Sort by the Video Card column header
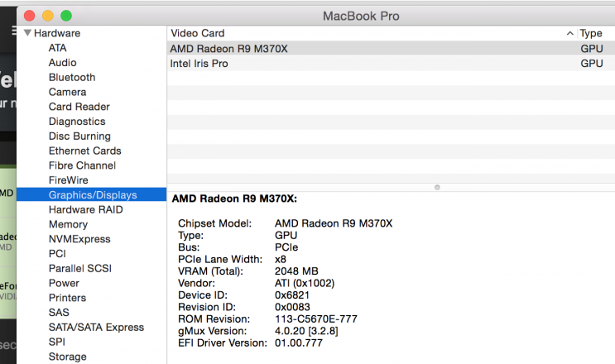Viewport: 615px width, 364px height. pyautogui.click(x=198, y=33)
